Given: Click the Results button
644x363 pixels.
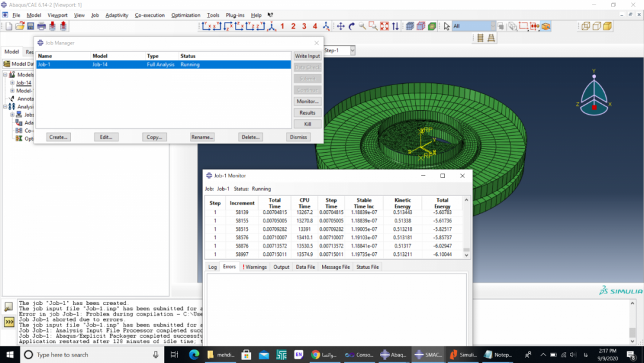Looking at the screenshot, I should [x=307, y=113].
